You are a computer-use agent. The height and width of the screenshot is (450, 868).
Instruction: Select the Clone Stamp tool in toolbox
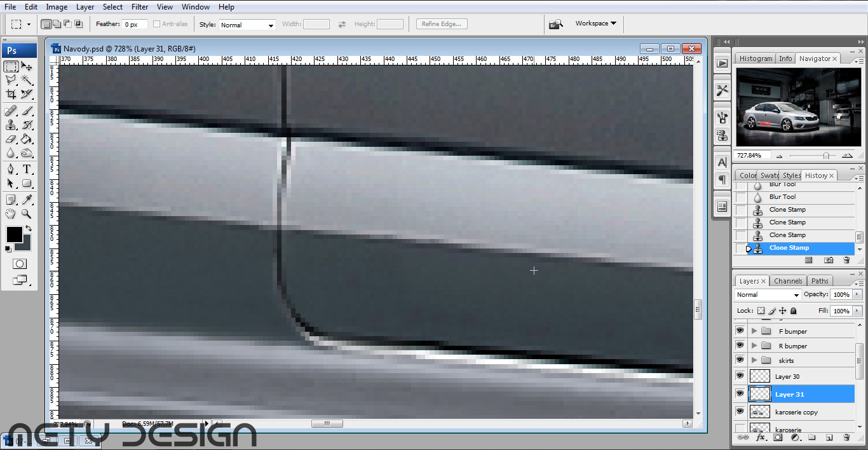(11, 125)
